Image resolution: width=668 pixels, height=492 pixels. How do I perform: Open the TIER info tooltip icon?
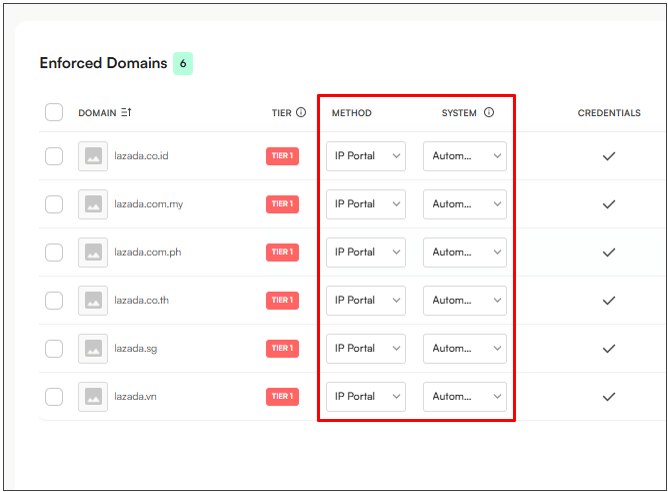point(301,112)
